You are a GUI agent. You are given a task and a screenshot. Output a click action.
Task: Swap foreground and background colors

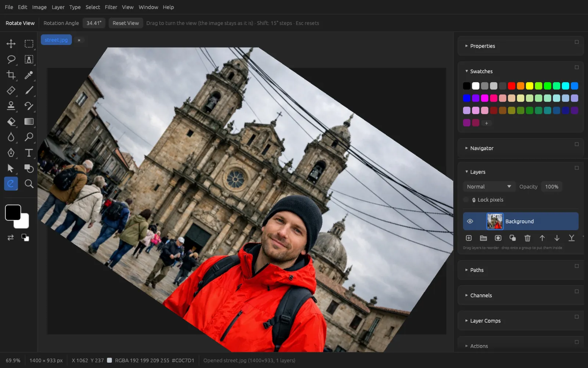coord(11,238)
